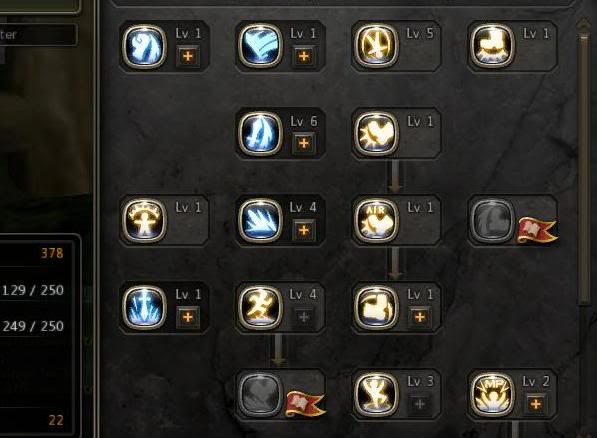597x438 pixels.
Task: Click the disabled plus on Lv 3 skill
Action: tap(420, 404)
